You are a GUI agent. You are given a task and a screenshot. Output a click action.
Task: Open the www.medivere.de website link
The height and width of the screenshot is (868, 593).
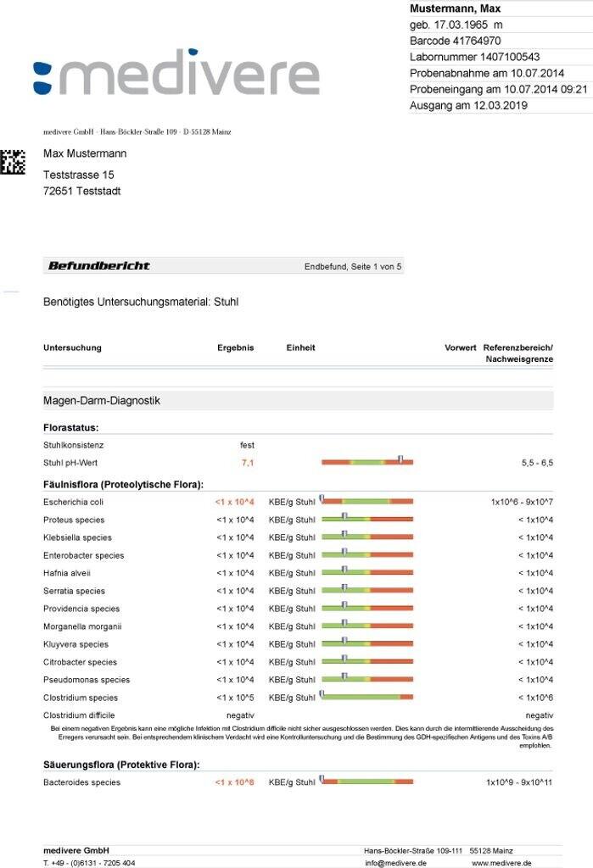tap(501, 863)
